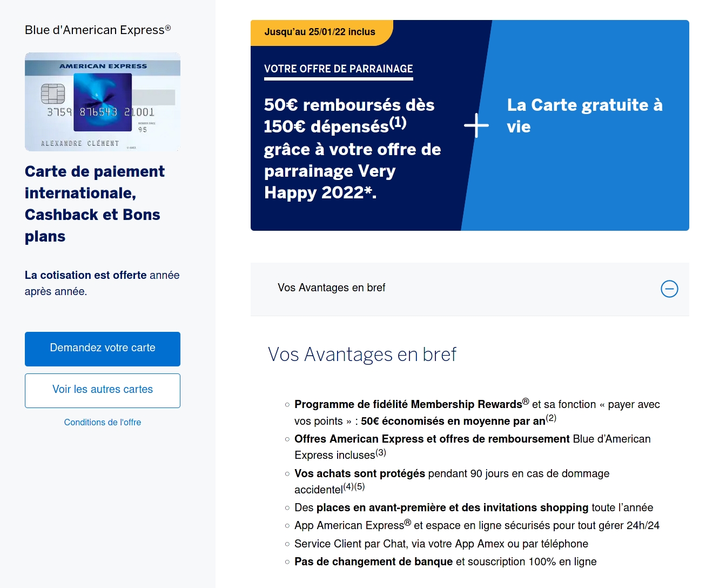Click the white plus icon in the banner
726x588 pixels.
pos(476,125)
